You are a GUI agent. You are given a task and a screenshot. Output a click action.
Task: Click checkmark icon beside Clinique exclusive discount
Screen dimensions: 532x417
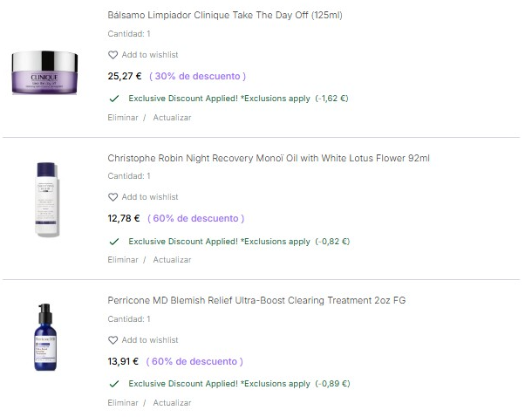[x=113, y=99]
